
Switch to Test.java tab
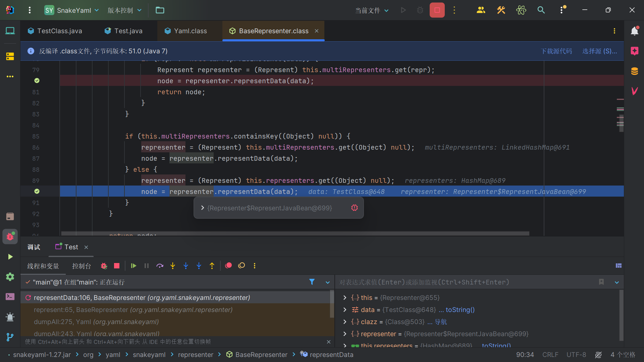[x=123, y=31]
